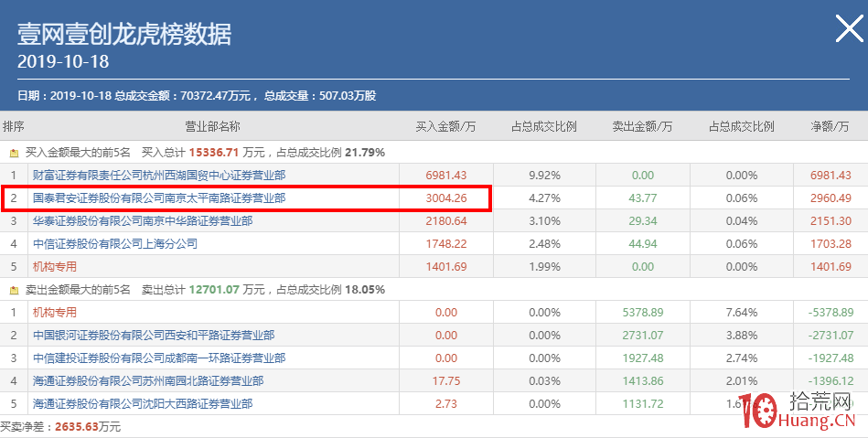The image size is (868, 438).
Task: Click the 营业部名称 column header
Action: [x=212, y=126]
